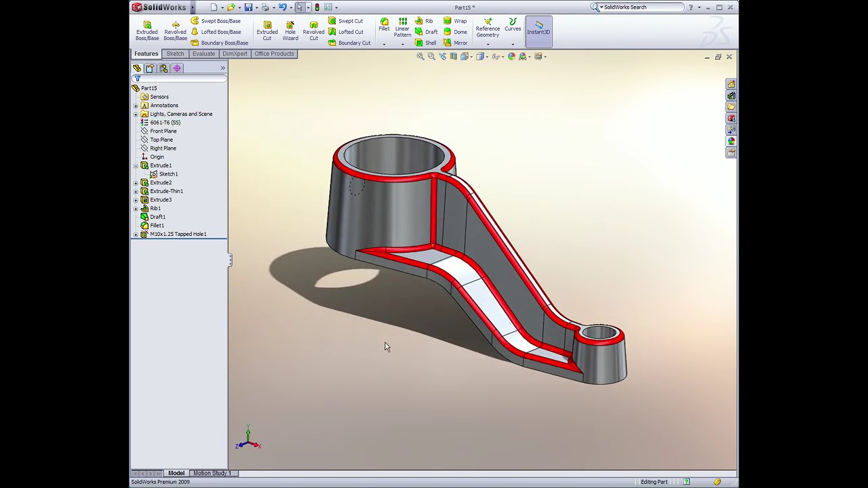Select the Revolved Boss/Base tool

tap(175, 30)
